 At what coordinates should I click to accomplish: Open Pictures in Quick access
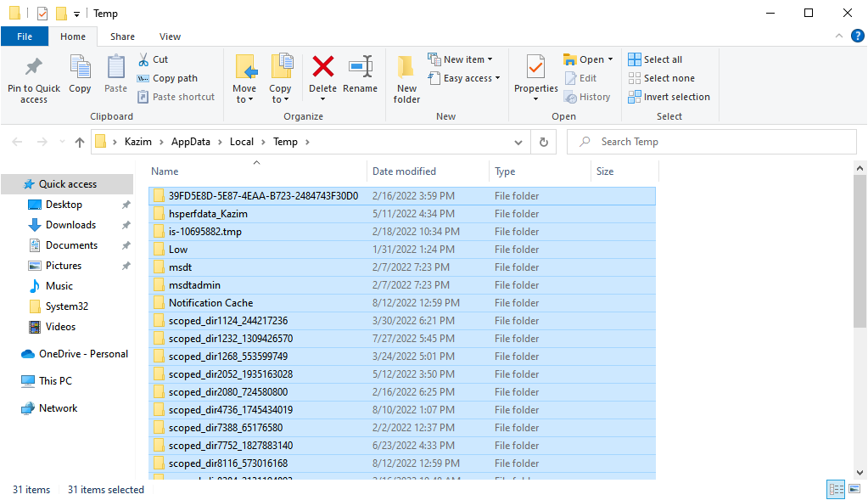pyautogui.click(x=64, y=266)
